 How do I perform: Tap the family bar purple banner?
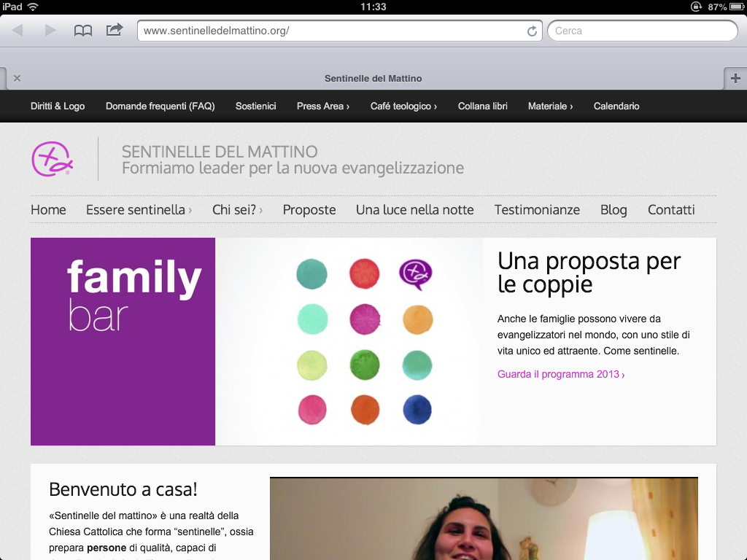pyautogui.click(x=123, y=341)
